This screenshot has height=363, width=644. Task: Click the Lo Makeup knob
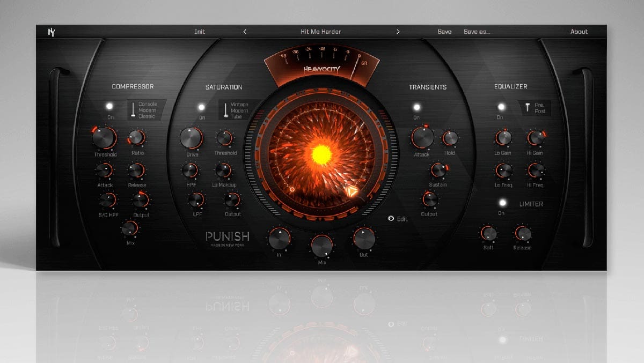(223, 171)
